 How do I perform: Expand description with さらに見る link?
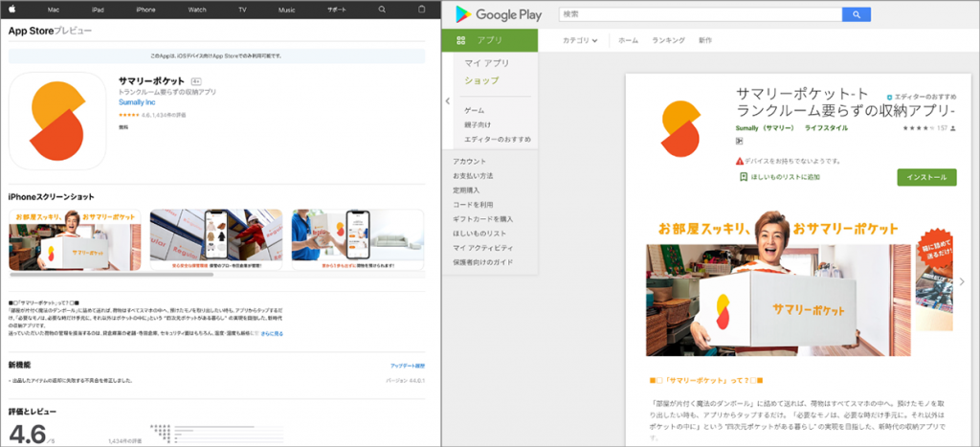(272, 334)
